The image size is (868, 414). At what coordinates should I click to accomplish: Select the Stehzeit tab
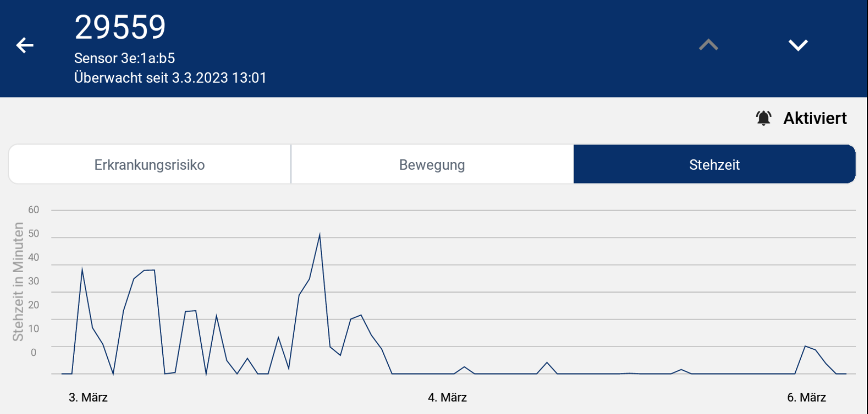(x=714, y=165)
